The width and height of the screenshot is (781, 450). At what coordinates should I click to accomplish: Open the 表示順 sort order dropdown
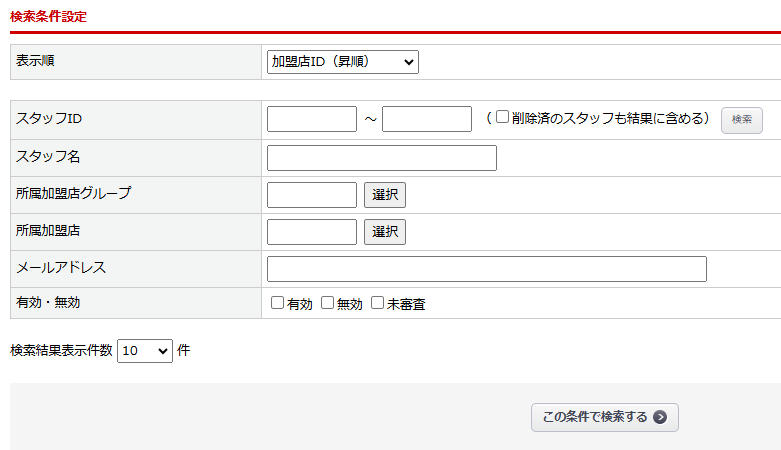coord(342,62)
